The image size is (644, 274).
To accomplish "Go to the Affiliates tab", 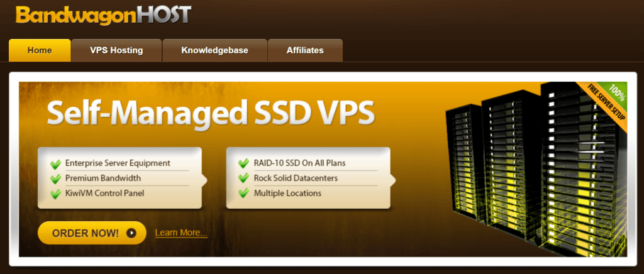I will pos(305,50).
